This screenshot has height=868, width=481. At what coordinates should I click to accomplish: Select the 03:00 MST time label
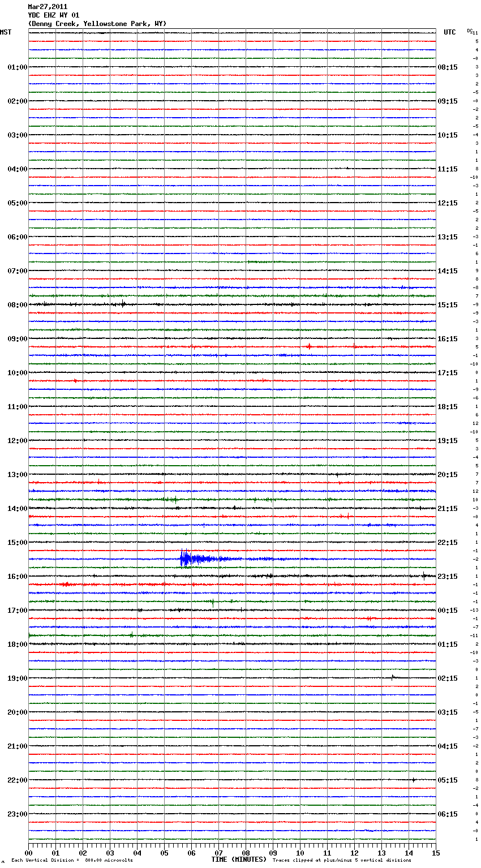pyautogui.click(x=18, y=135)
